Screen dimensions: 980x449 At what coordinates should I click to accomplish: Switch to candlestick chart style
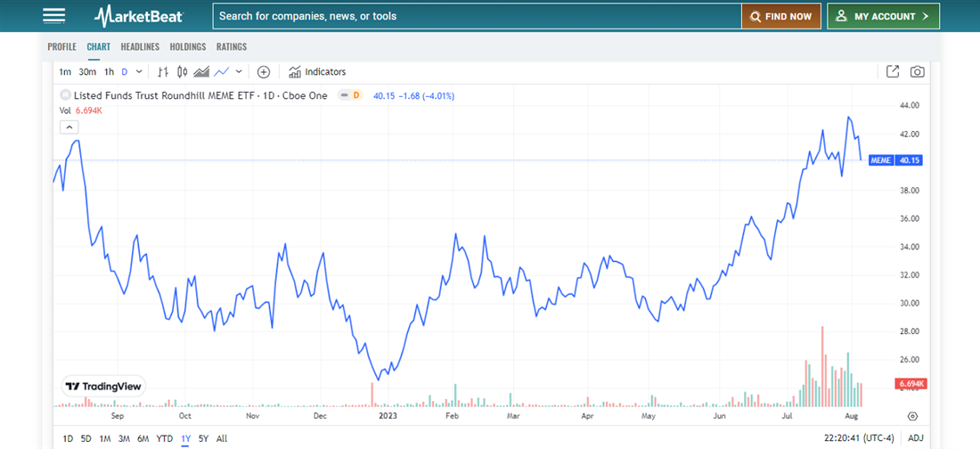point(183,72)
